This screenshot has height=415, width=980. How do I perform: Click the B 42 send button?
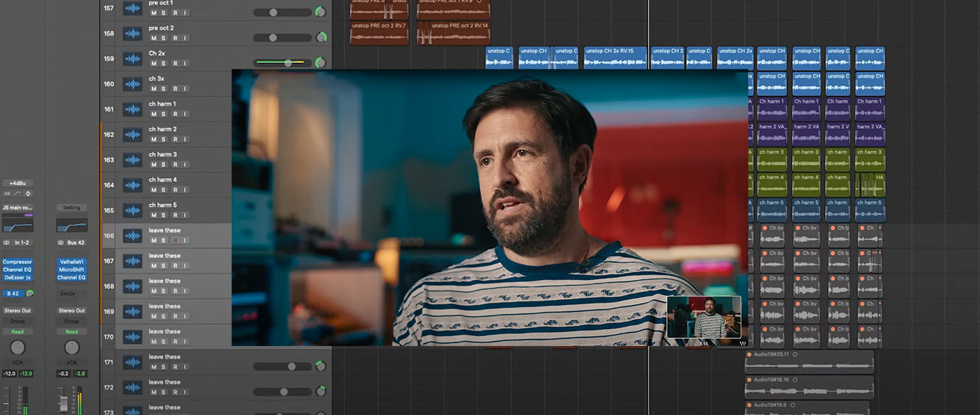tap(13, 293)
